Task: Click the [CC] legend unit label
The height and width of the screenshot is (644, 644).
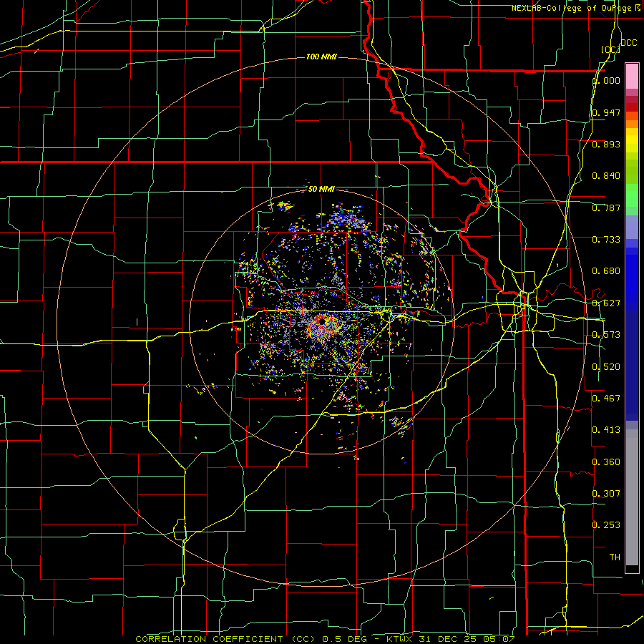Action: pyautogui.click(x=610, y=49)
